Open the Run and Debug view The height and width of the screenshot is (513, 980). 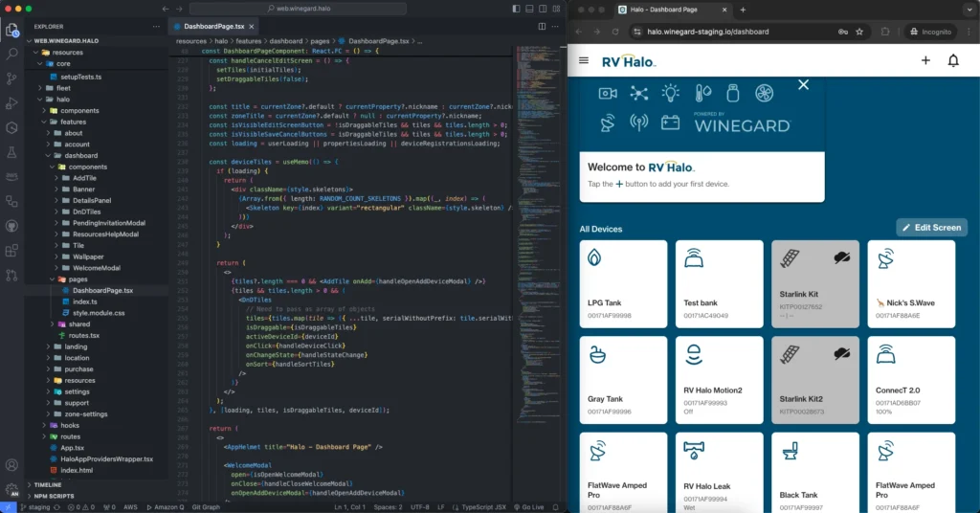[11, 103]
